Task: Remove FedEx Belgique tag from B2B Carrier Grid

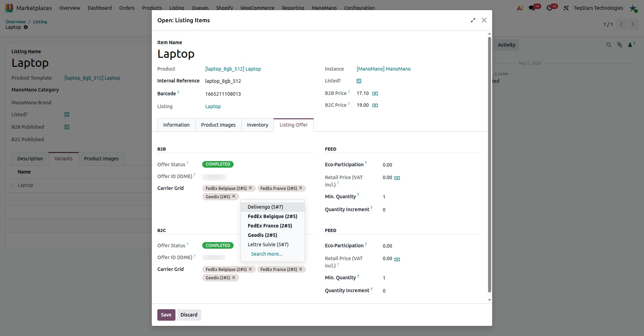Action: click(x=250, y=188)
